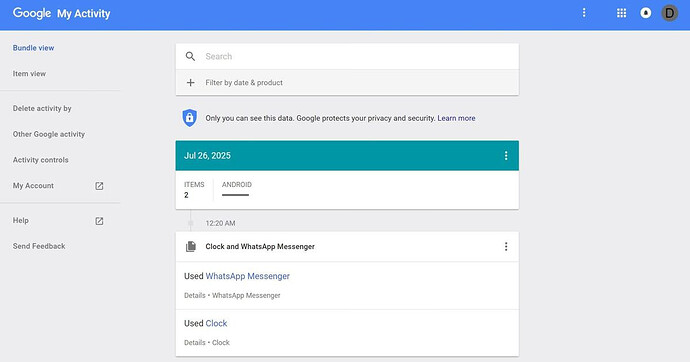This screenshot has height=362, width=690.
Task: Click the 12:20 AM timestamp
Action: (x=220, y=223)
